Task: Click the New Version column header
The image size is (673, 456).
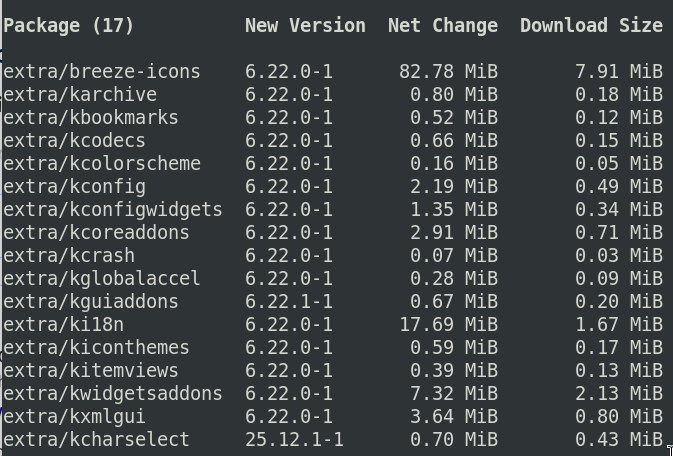Action: (x=305, y=26)
